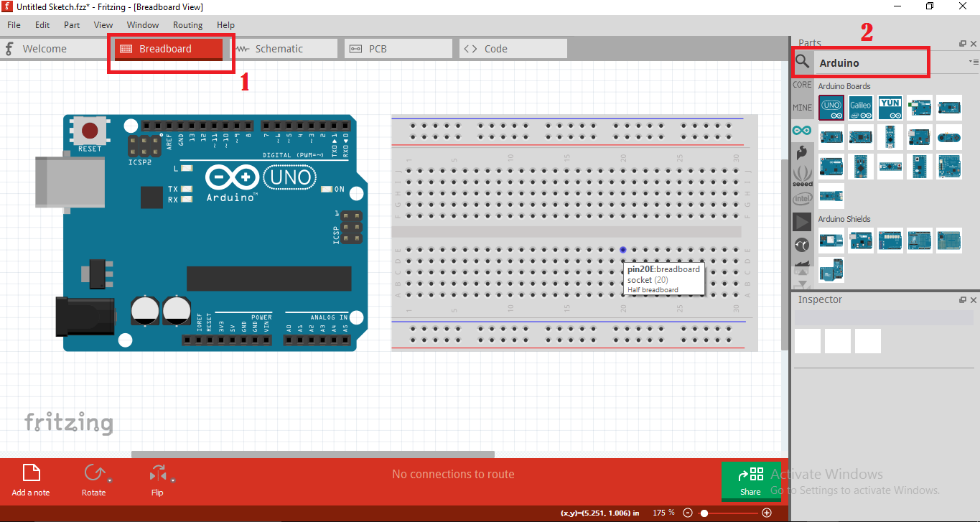Click the 'Arduino Boards' heading
The image size is (980, 522).
(844, 86)
